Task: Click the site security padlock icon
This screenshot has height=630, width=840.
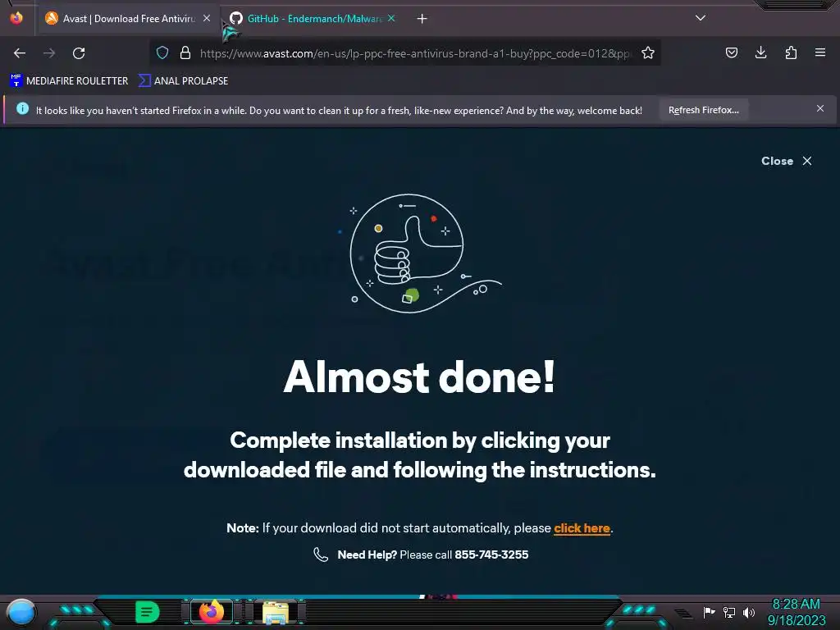Action: coord(185,52)
